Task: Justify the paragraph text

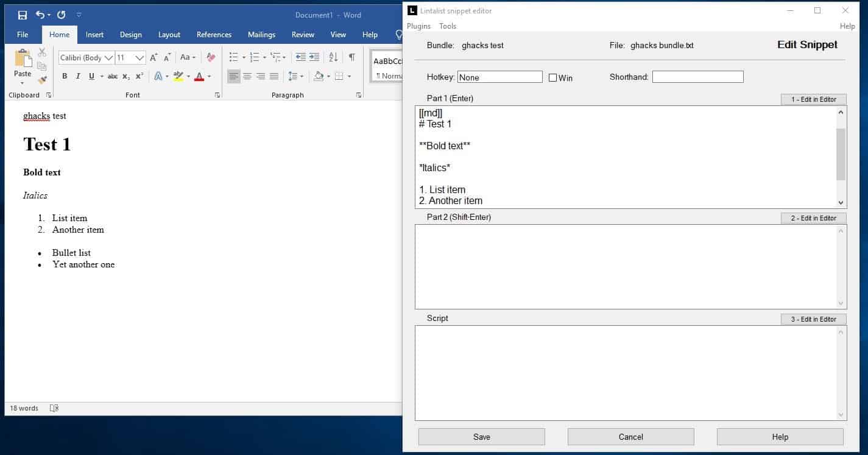Action: 274,76
